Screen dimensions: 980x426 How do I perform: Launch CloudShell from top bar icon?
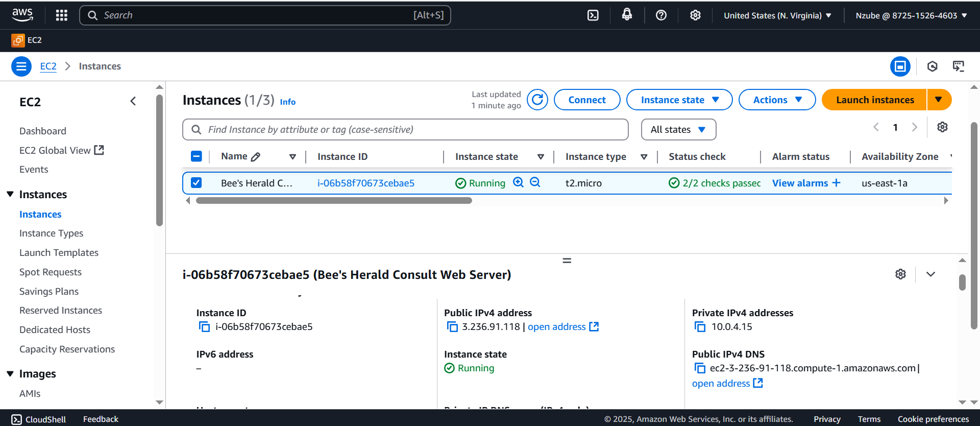click(x=593, y=15)
